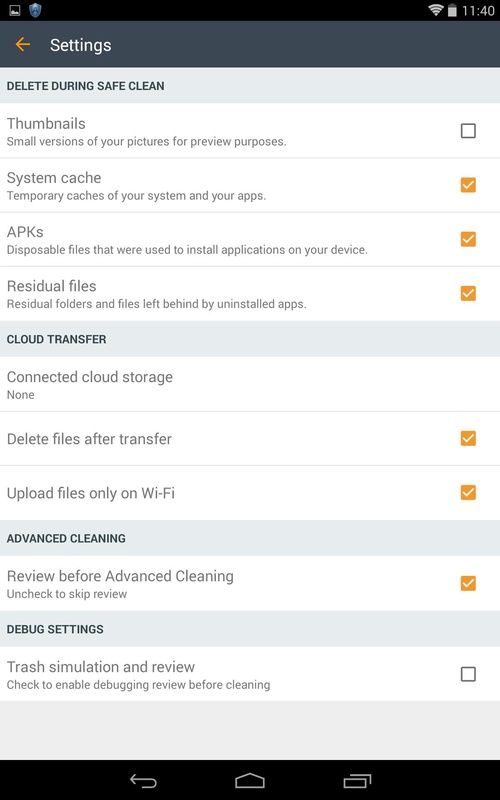500x800 pixels.
Task: Open the recent apps overview button
Action: point(357,781)
